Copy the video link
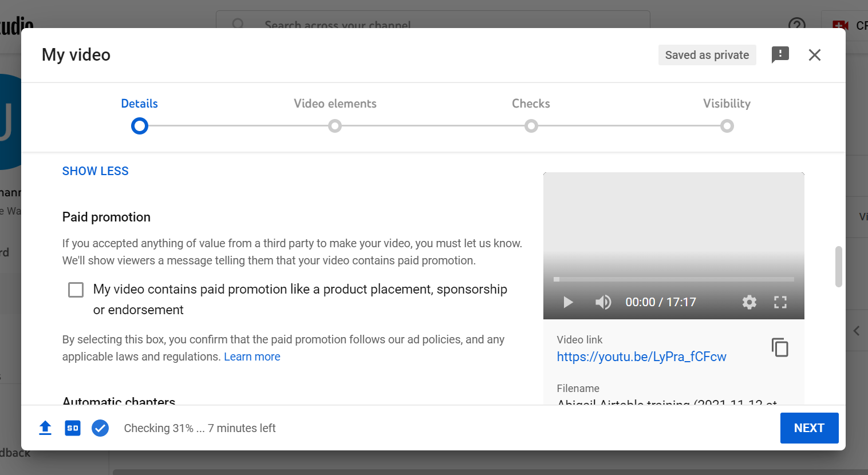The image size is (868, 475). pos(779,347)
